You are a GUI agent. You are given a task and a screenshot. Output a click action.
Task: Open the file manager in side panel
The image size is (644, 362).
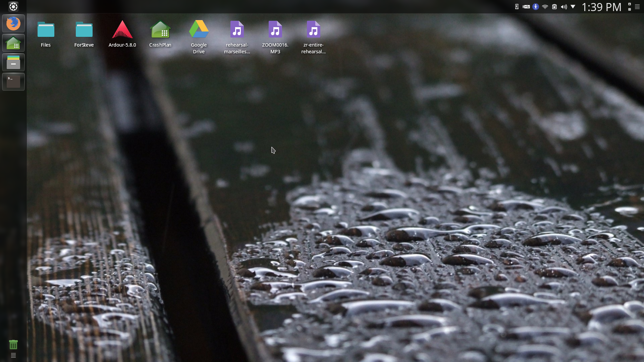pyautogui.click(x=13, y=62)
